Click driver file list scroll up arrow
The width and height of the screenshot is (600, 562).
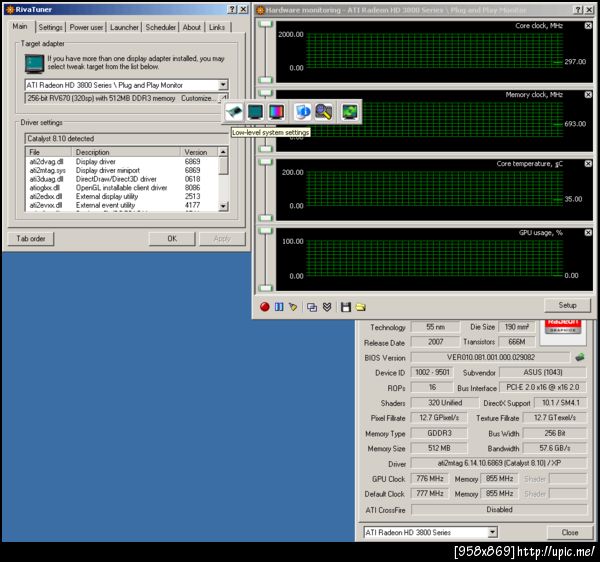point(223,152)
